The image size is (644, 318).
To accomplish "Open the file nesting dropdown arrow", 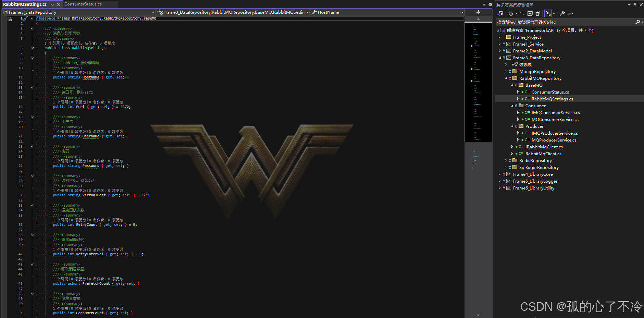I will click(x=554, y=14).
